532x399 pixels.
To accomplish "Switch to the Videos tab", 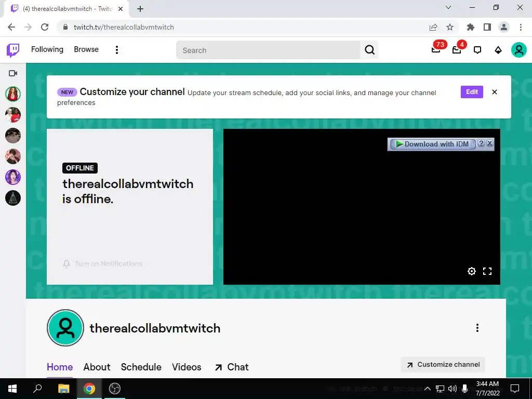I will coord(187,367).
